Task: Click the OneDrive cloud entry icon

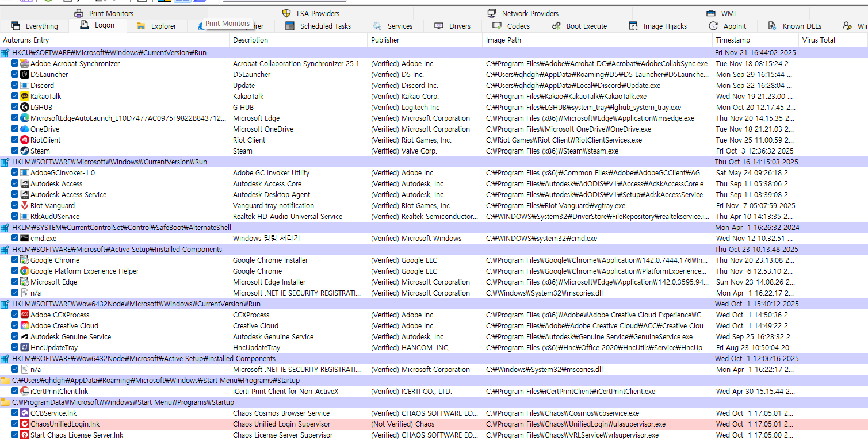Action: 25,129
